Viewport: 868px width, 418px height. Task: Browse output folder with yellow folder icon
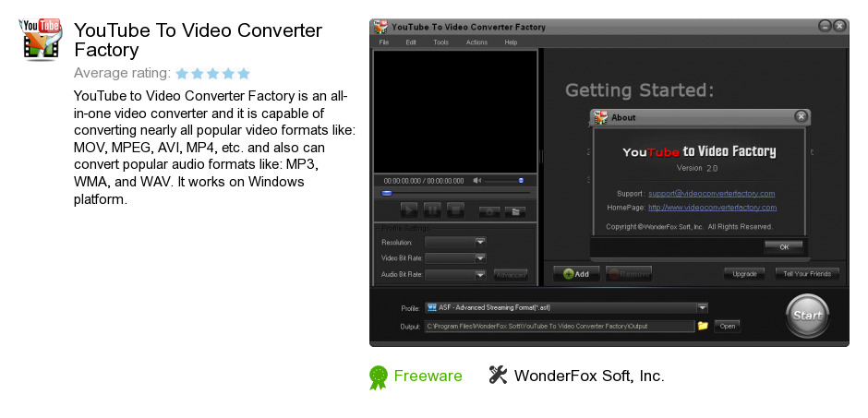703,326
